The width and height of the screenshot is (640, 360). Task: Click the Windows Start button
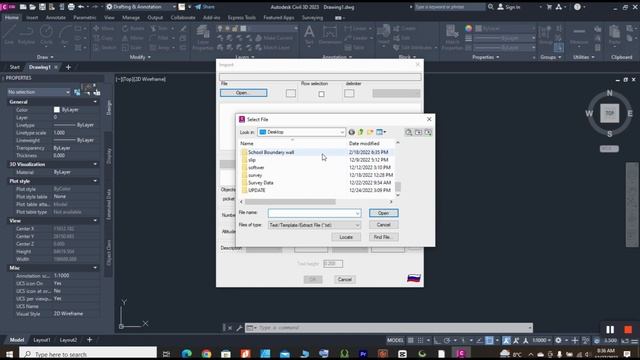[x=9, y=354]
